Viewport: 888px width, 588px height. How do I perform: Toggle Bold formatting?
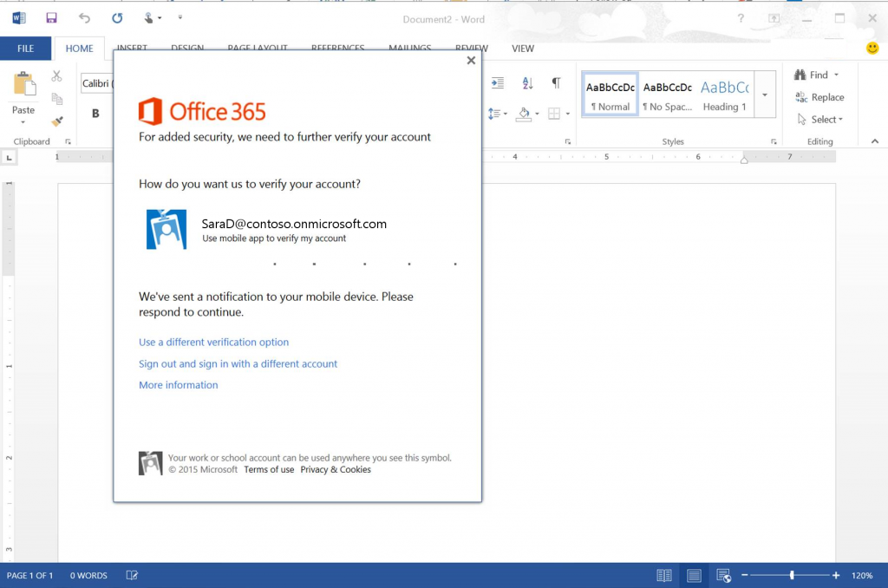94,114
